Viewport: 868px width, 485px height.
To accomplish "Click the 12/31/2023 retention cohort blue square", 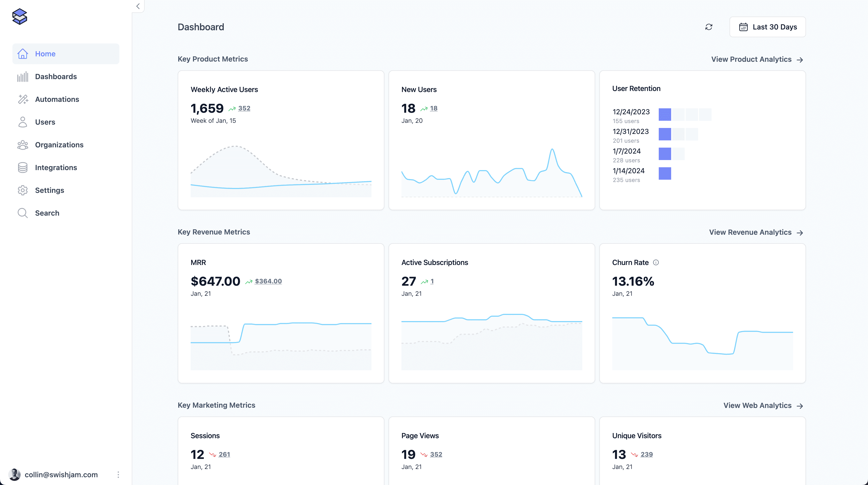I will pyautogui.click(x=665, y=134).
